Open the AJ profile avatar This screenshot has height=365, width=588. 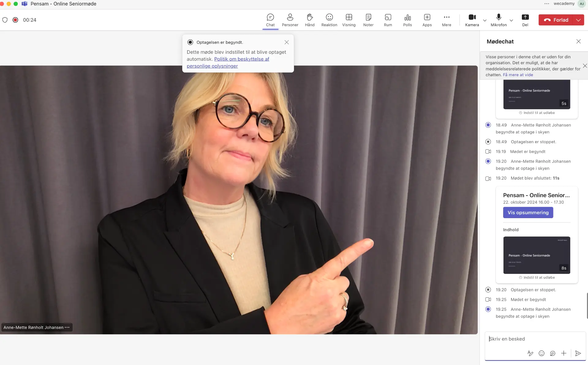point(582,4)
